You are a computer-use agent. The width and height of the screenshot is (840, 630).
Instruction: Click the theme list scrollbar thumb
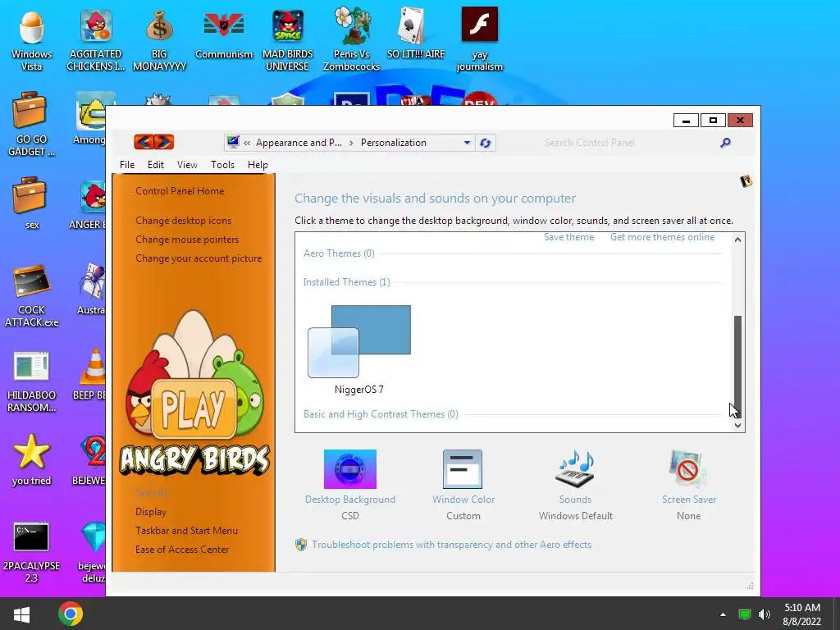point(737,365)
